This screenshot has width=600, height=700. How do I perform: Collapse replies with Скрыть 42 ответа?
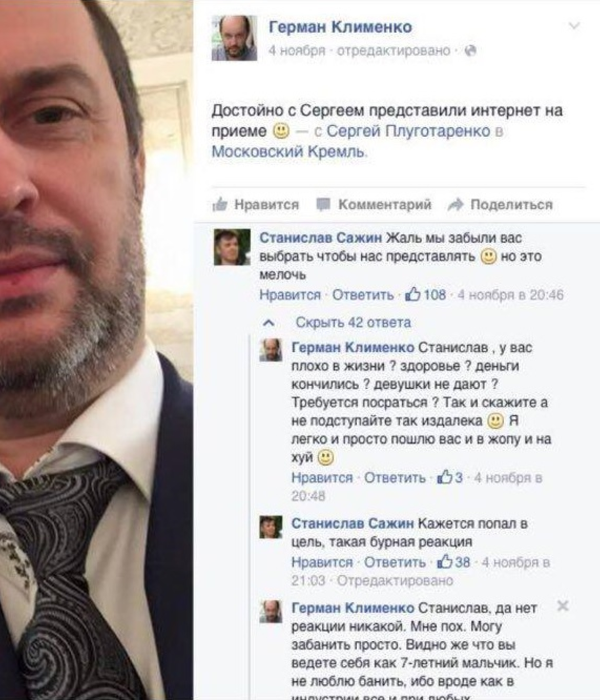point(353,322)
